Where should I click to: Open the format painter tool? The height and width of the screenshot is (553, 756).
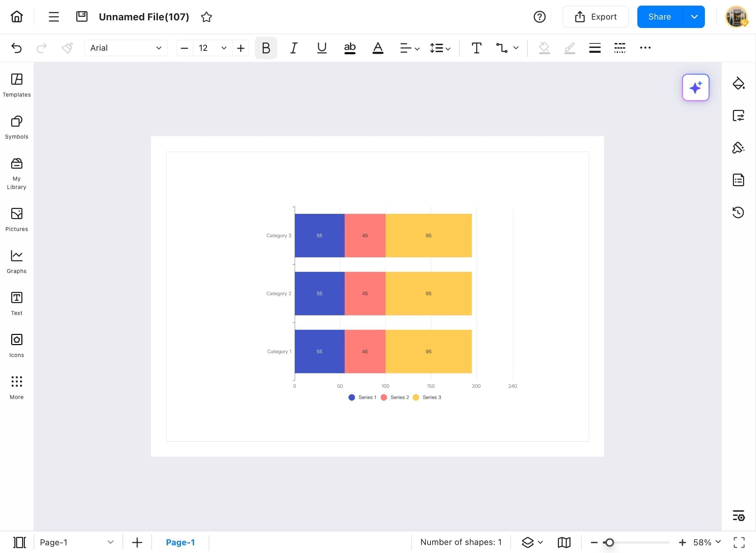pos(67,48)
